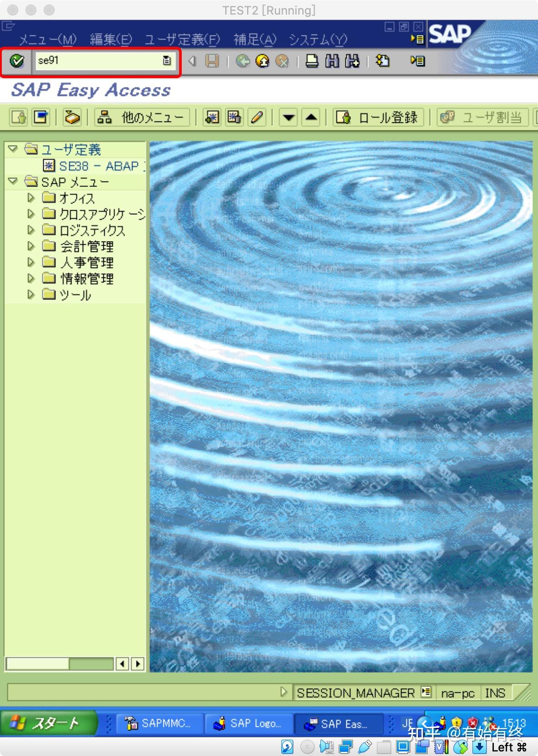Image resolution: width=538 pixels, height=756 pixels.
Task: Collapse the command field with the triangle arrow
Action: coord(193,61)
